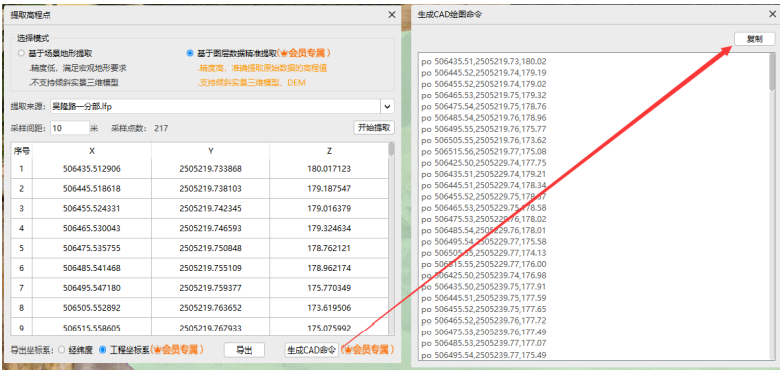Click the 采样点数 value 217

pyautogui.click(x=161, y=128)
